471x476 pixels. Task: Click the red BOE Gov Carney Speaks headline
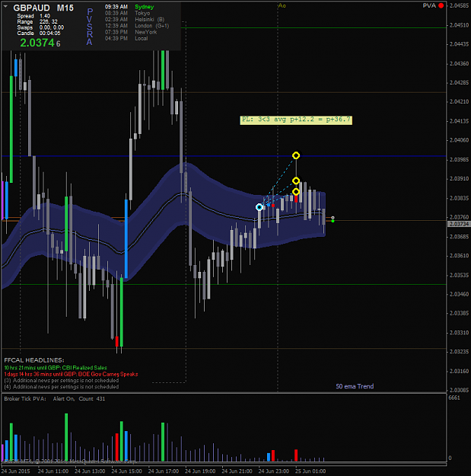[71, 374]
